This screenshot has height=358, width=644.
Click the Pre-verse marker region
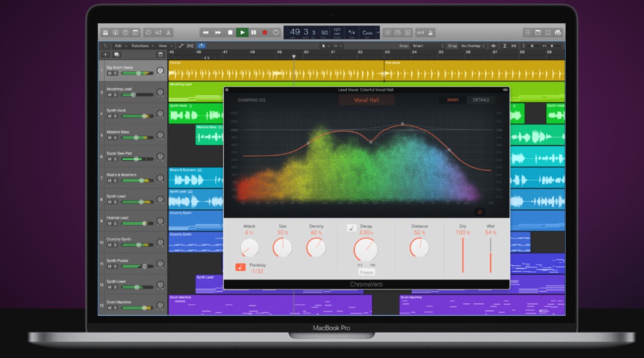click(x=474, y=70)
